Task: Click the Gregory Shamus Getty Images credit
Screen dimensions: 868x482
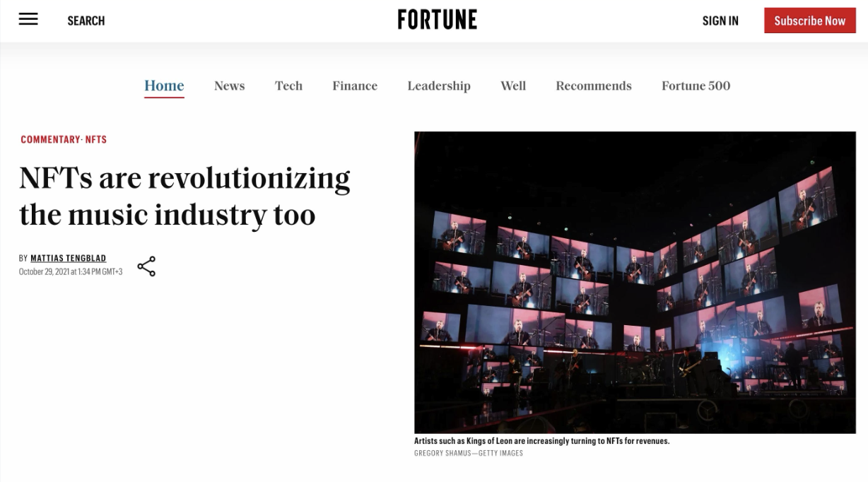Action: pos(469,453)
